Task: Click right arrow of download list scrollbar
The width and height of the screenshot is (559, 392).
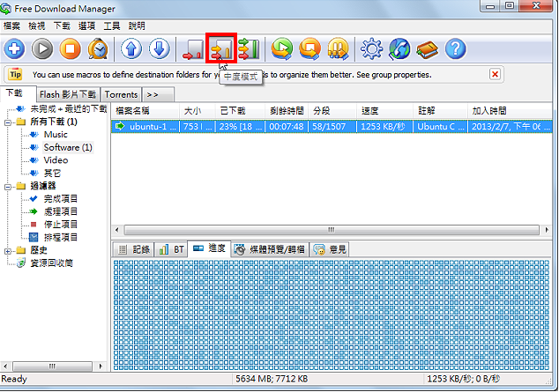Action: (x=547, y=230)
